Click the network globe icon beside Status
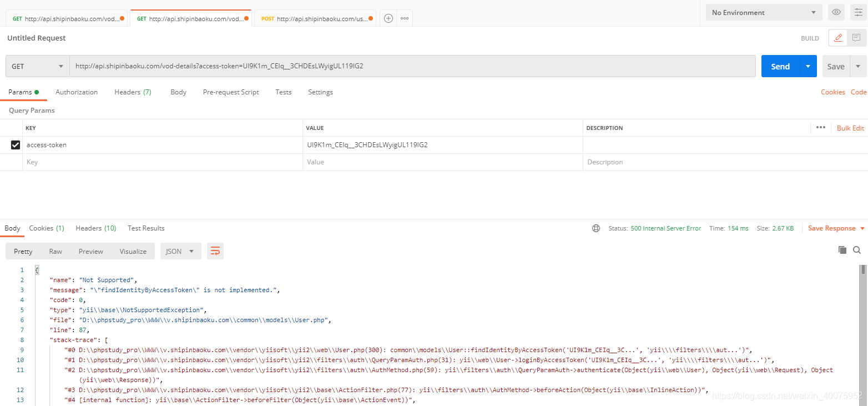This screenshot has height=406, width=868. coord(596,228)
